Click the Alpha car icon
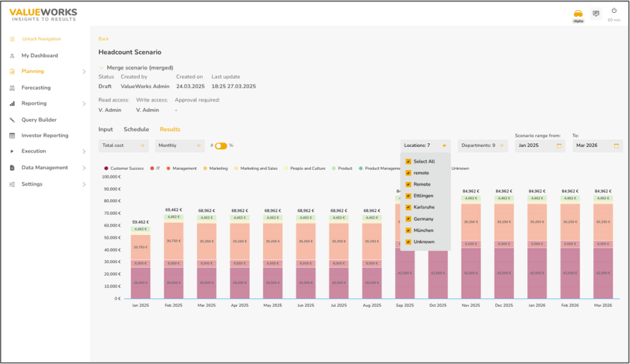Viewport: 630px width, 364px height. tap(578, 14)
